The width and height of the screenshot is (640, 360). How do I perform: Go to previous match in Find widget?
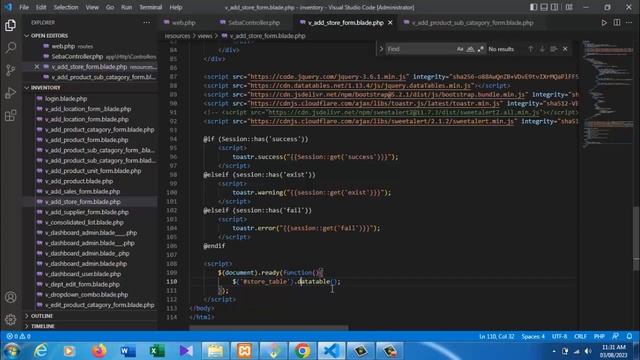click(x=531, y=49)
